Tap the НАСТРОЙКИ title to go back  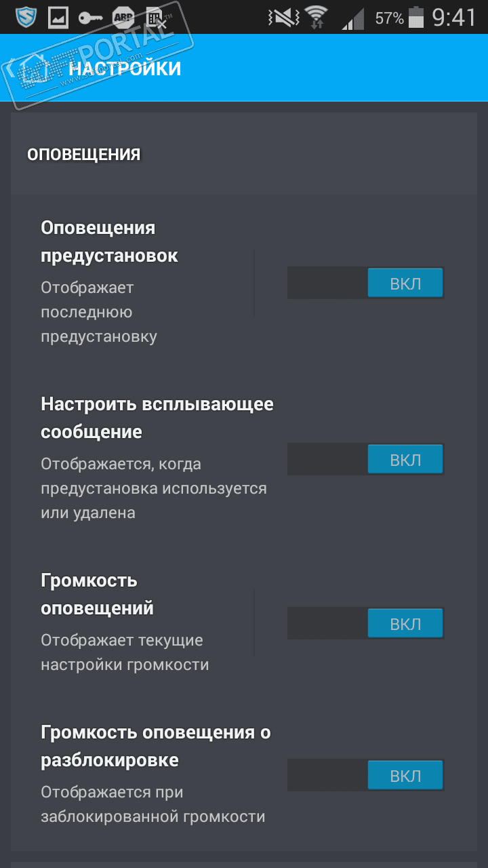125,68
